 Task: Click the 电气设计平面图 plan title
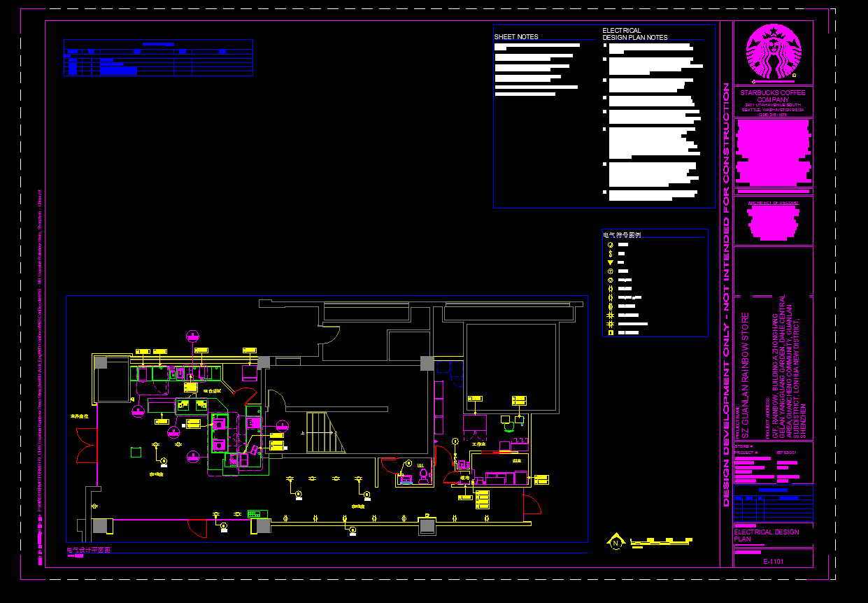pyautogui.click(x=88, y=551)
